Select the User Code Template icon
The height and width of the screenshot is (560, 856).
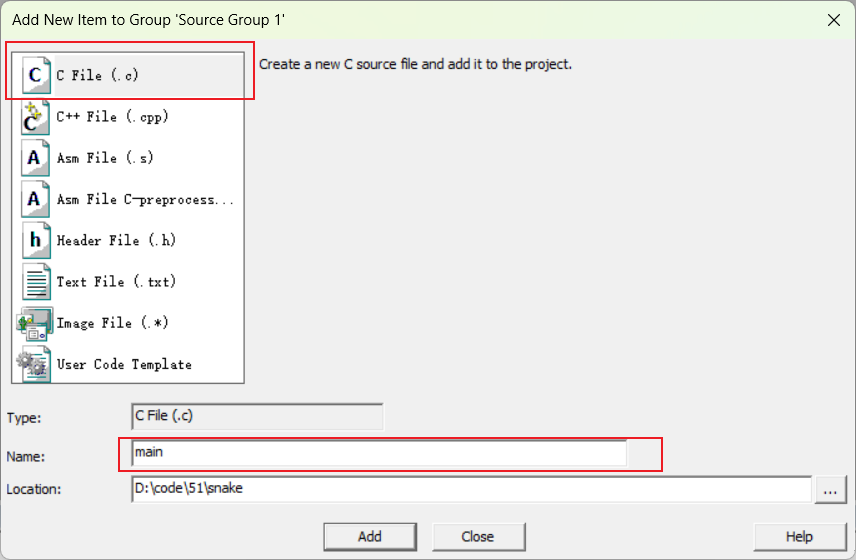(x=34, y=364)
